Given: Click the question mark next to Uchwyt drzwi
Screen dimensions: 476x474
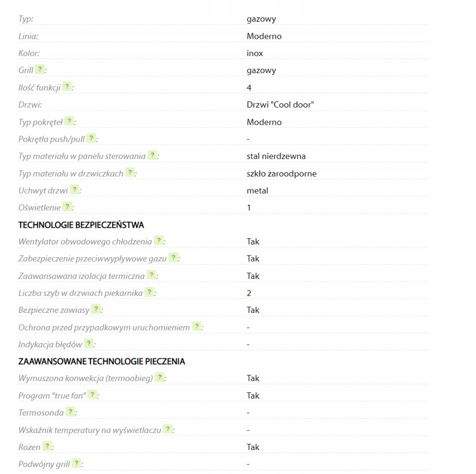Looking at the screenshot, I should point(75,190).
